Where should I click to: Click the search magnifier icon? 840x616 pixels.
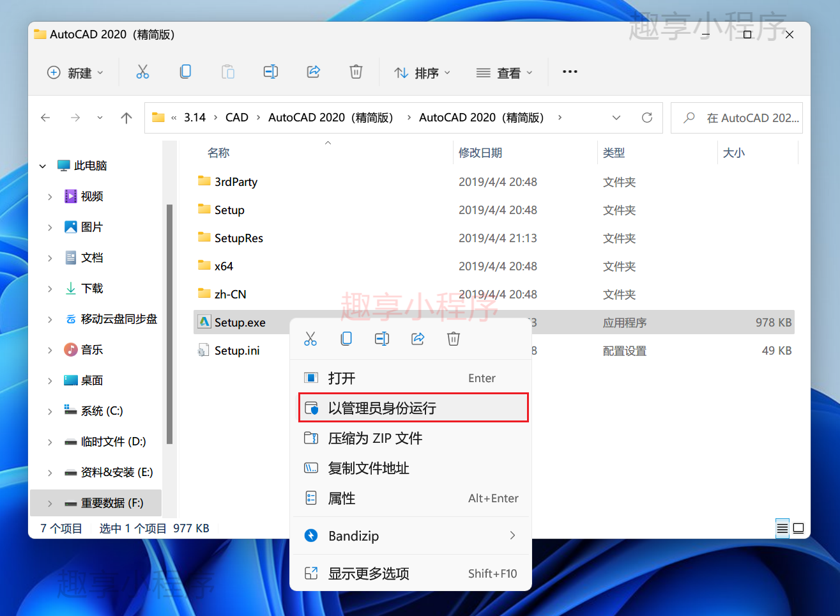point(689,118)
